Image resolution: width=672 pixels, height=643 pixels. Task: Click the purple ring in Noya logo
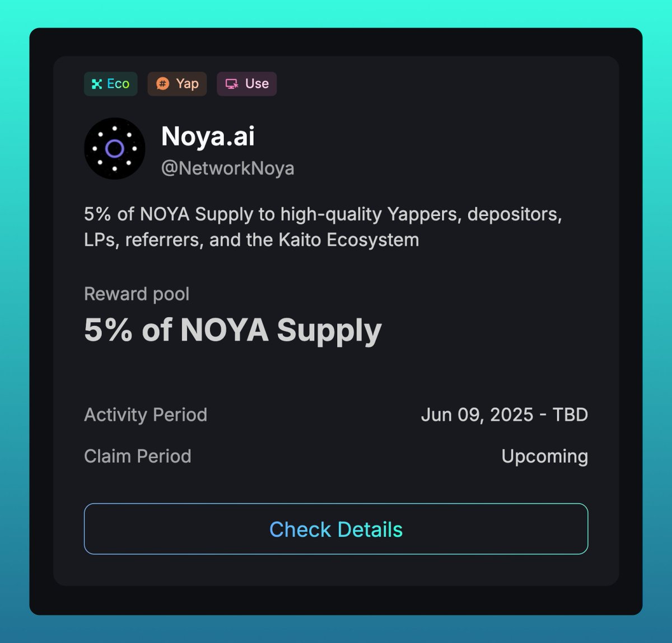(x=115, y=148)
